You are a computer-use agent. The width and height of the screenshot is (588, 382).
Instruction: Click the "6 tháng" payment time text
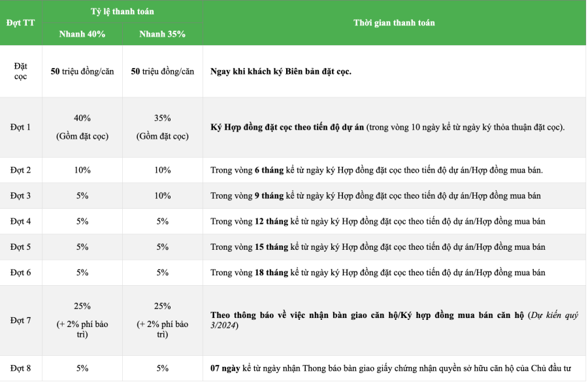pos(269,170)
